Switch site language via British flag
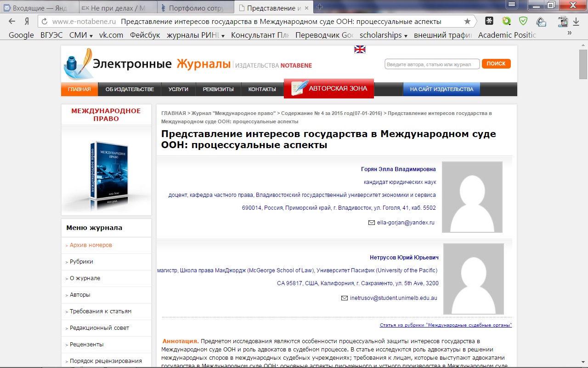The height and width of the screenshot is (368, 588). pos(360,50)
